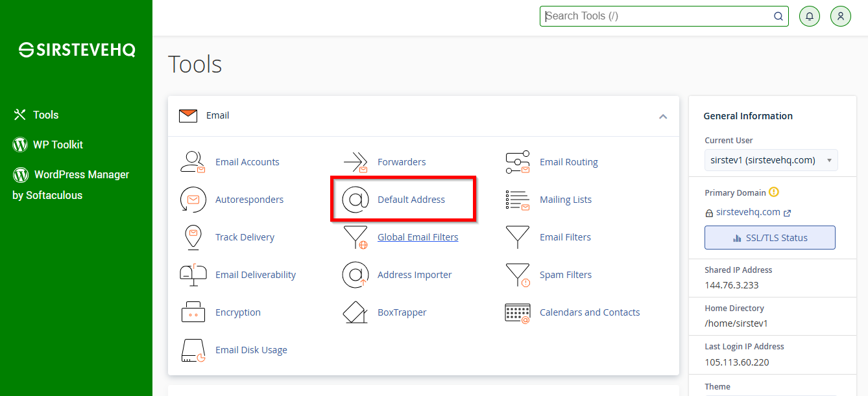Open the Global Email Filters link
Image resolution: width=868 pixels, height=396 pixels.
tap(418, 237)
